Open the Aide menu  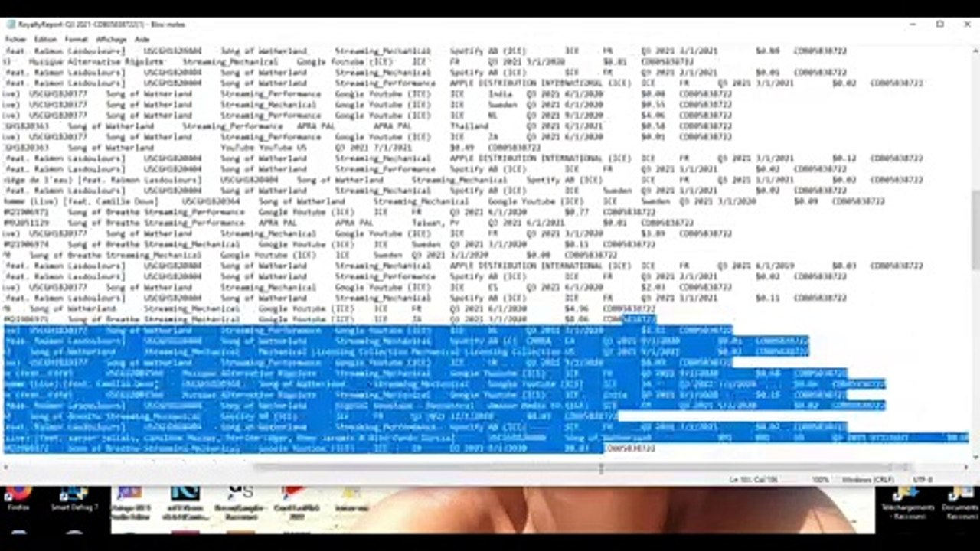coord(142,39)
